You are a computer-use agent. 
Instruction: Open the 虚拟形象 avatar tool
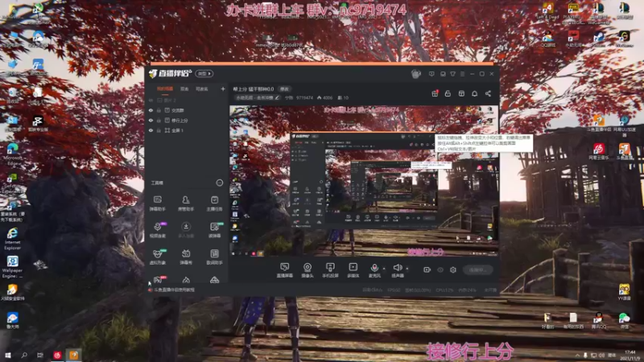pyautogui.click(x=157, y=257)
